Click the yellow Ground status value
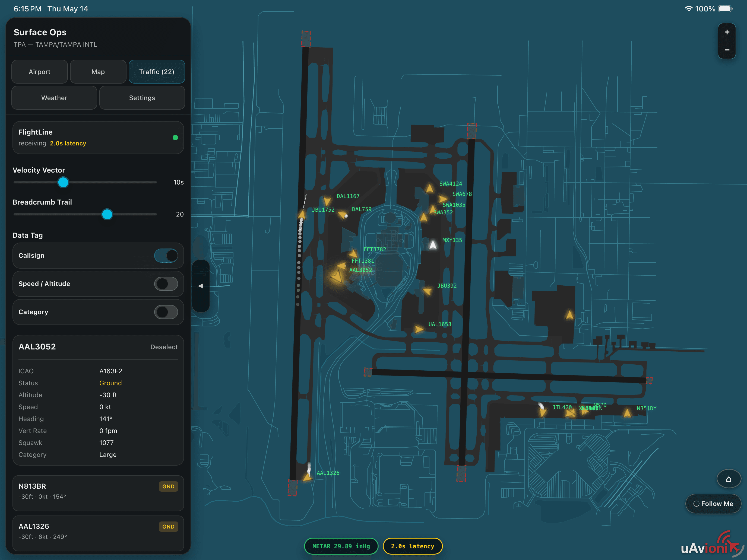 [x=110, y=383]
